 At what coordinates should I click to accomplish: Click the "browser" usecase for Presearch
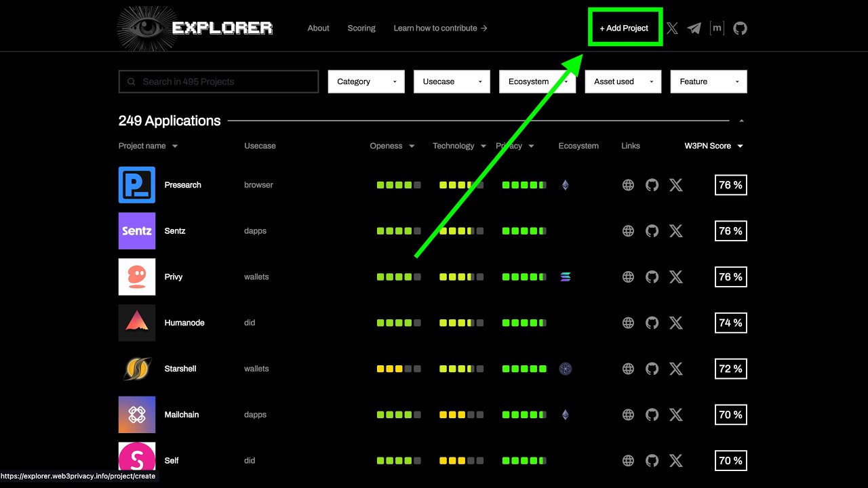click(258, 185)
